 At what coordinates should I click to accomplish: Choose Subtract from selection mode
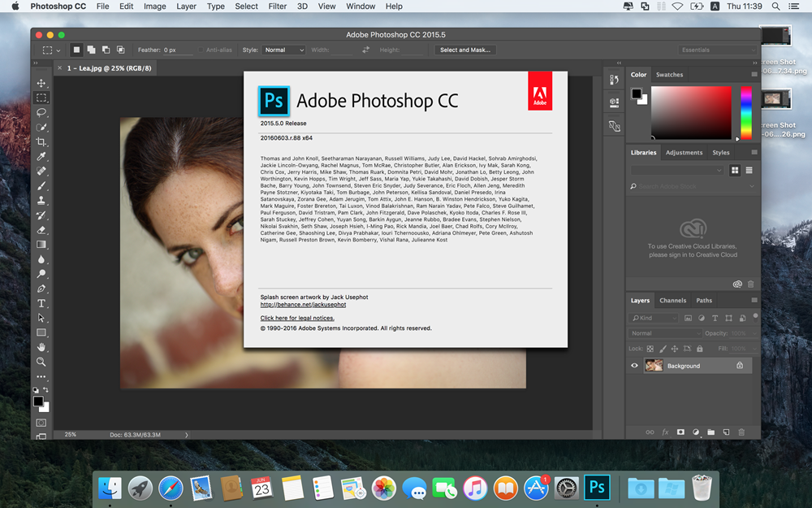pyautogui.click(x=106, y=50)
